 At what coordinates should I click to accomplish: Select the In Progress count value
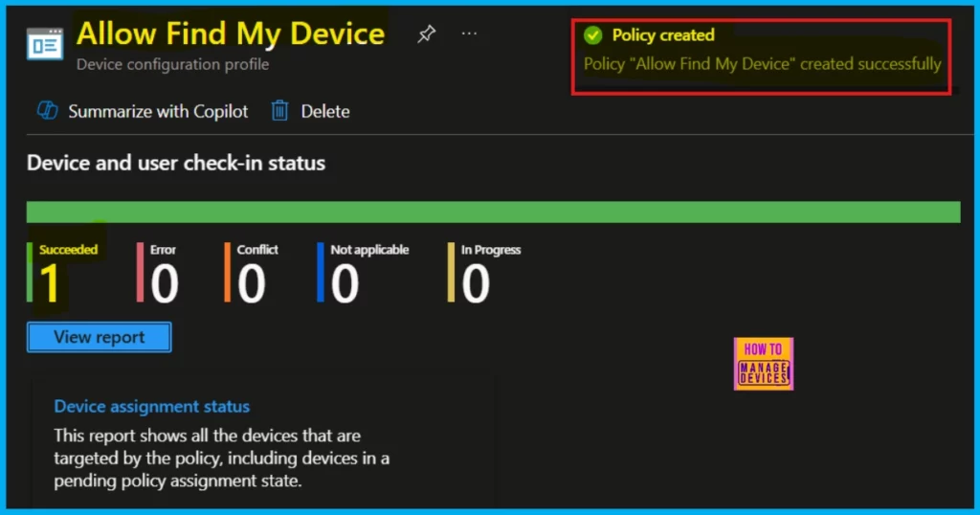click(x=475, y=283)
